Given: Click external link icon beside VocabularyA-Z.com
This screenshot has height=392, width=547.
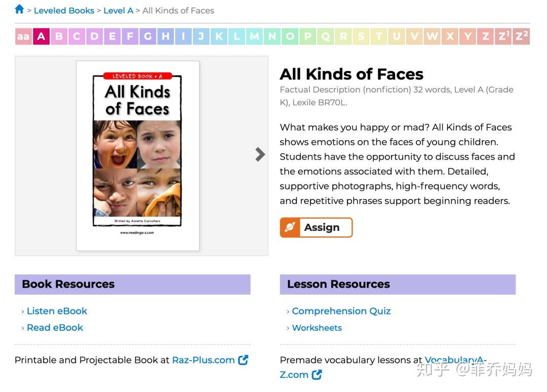Looking at the screenshot, I should (x=317, y=375).
